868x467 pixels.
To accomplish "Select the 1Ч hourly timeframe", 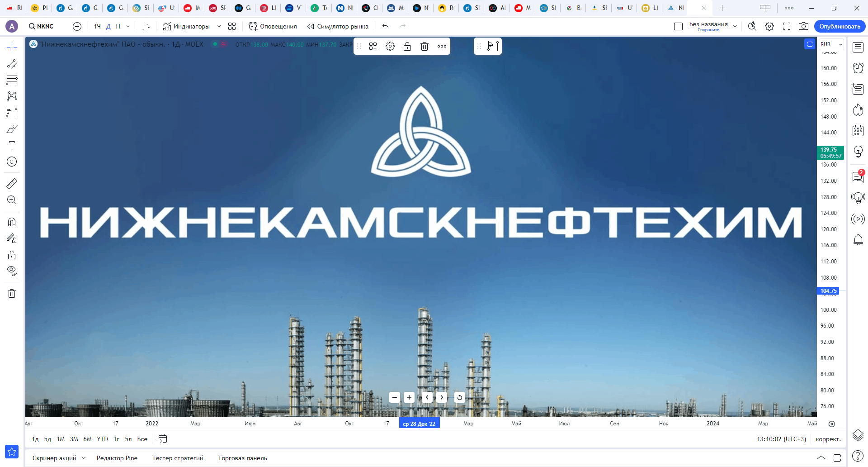I will [97, 26].
